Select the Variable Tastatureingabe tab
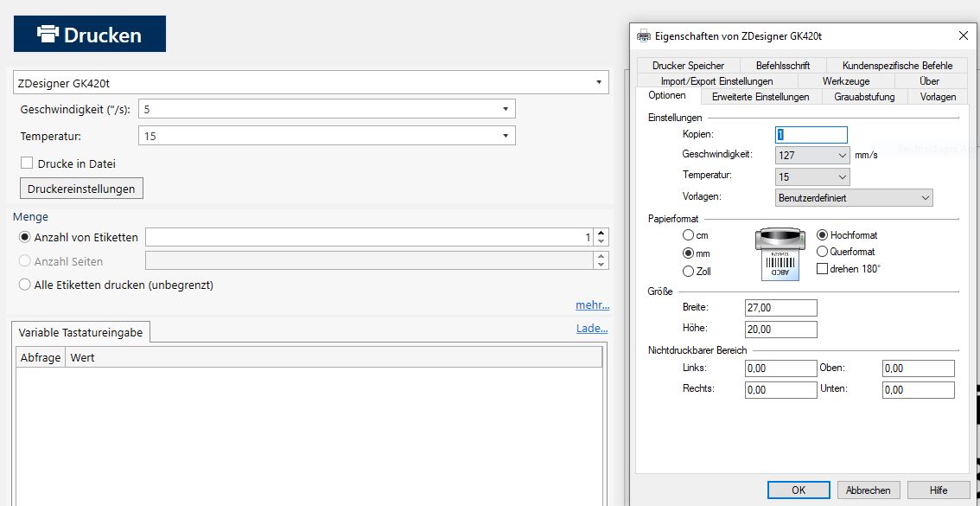The width and height of the screenshot is (980, 506). [80, 333]
